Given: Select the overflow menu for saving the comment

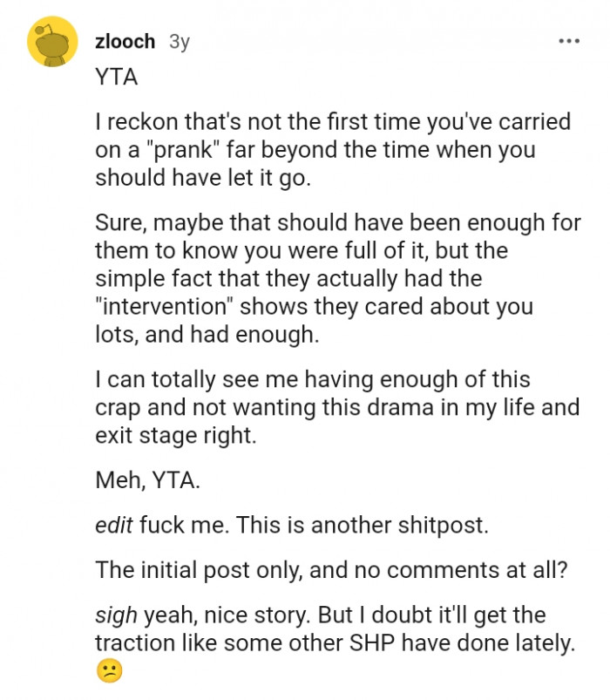Looking at the screenshot, I should tap(567, 41).
